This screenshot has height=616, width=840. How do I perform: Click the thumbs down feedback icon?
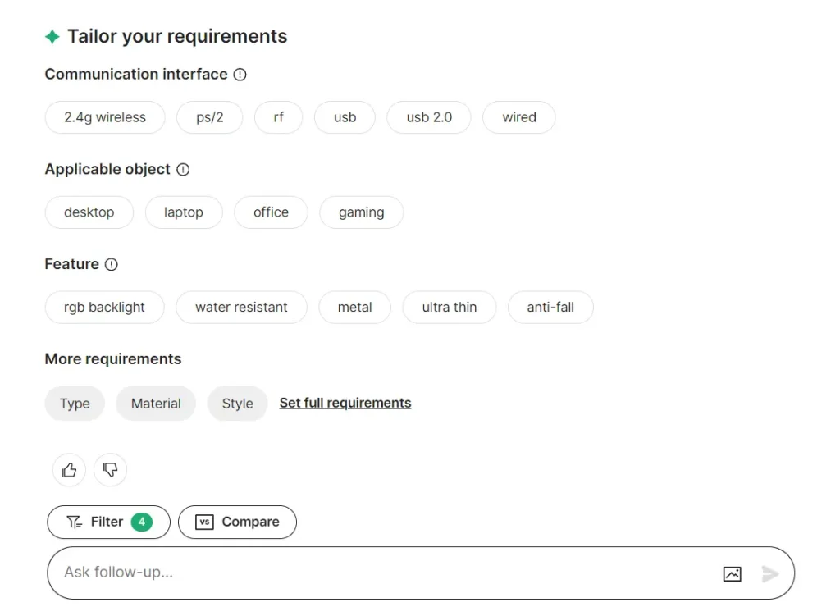[110, 470]
